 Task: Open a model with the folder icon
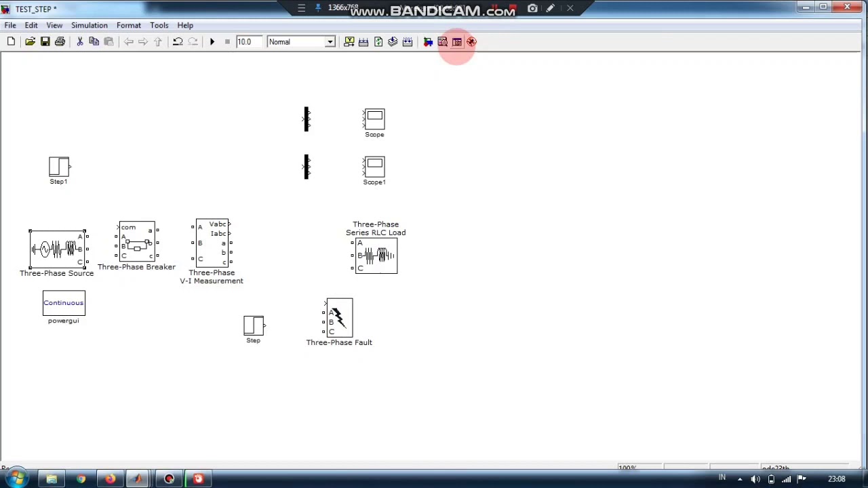(30, 42)
